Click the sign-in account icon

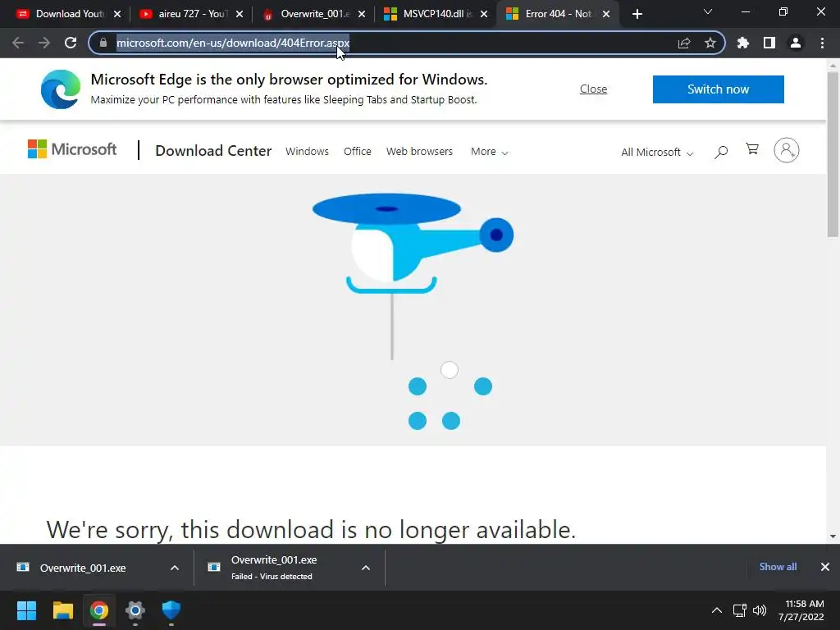(787, 150)
